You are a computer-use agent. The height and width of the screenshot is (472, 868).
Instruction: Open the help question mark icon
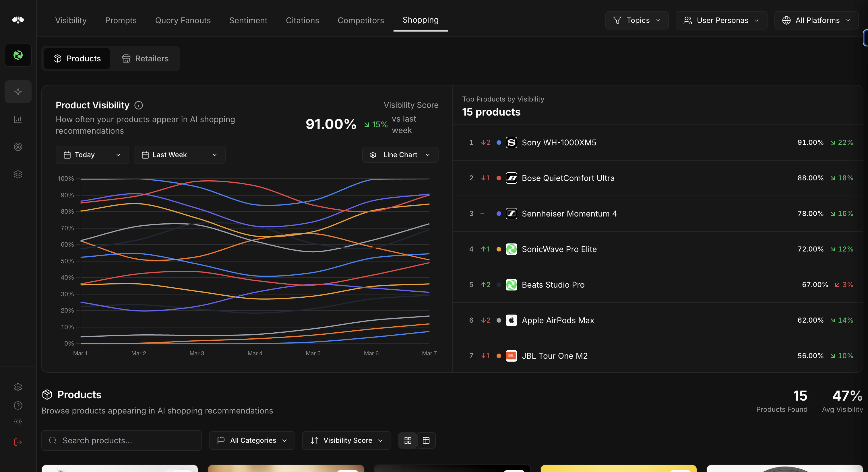(18, 405)
